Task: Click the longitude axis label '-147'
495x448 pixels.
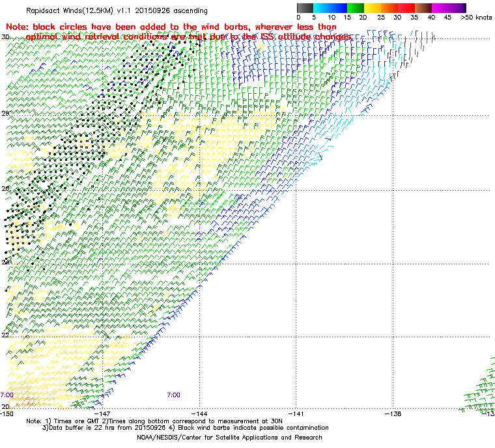Action: click(x=102, y=413)
